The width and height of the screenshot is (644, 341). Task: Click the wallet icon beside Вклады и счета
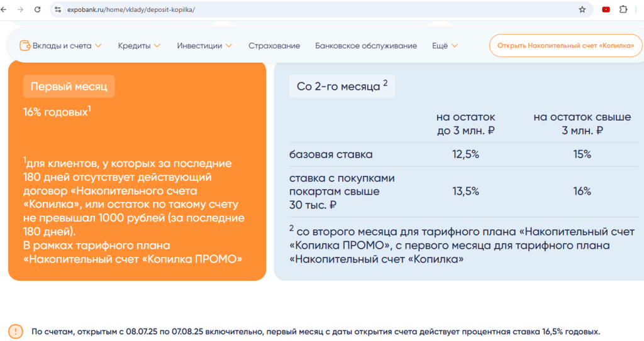pos(25,46)
